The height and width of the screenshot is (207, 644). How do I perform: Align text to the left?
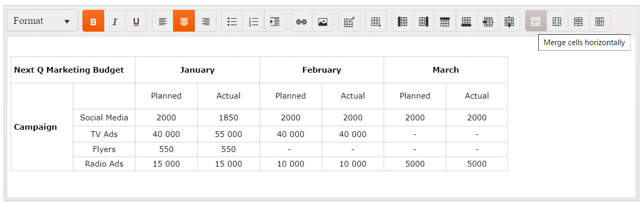(x=163, y=21)
